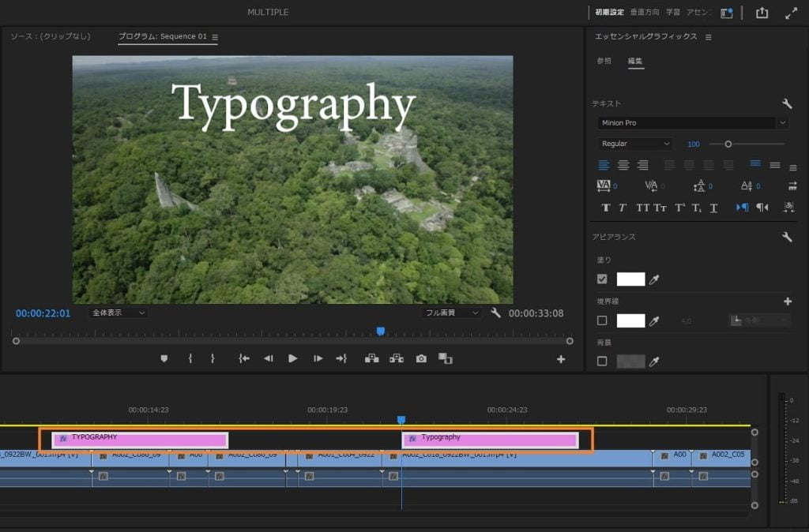Uncheck the fill (塗り) checkbox
This screenshot has height=532, width=809.
(602, 279)
